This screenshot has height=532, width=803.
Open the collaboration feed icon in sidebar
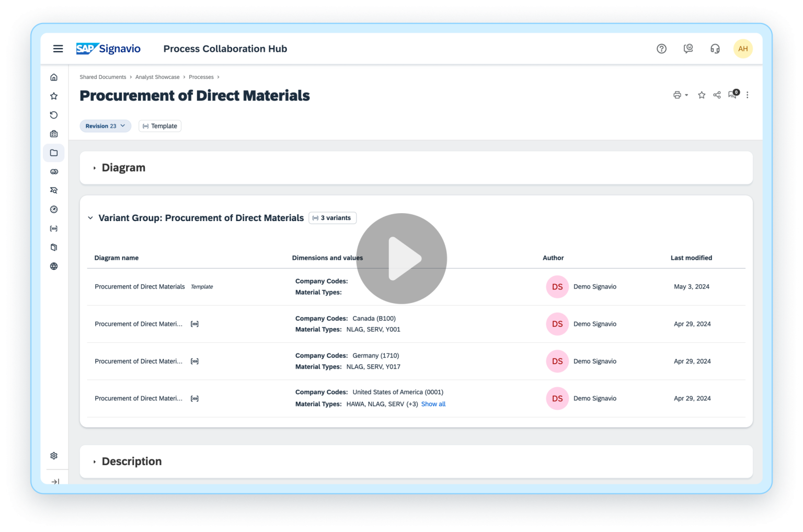[x=54, y=171]
